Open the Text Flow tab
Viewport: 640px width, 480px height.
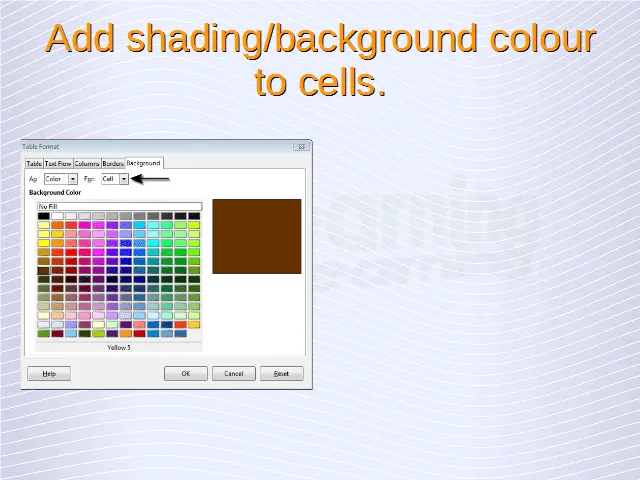click(x=58, y=163)
